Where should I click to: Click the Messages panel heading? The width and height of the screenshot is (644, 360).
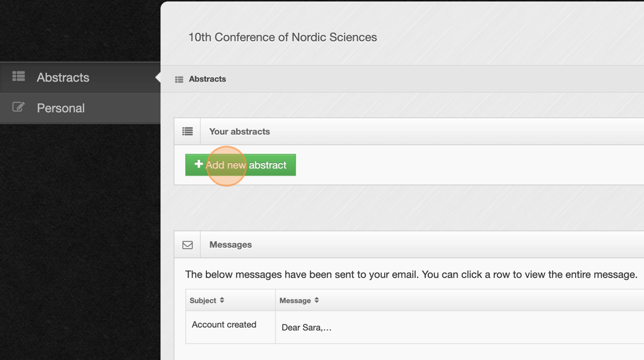click(230, 245)
